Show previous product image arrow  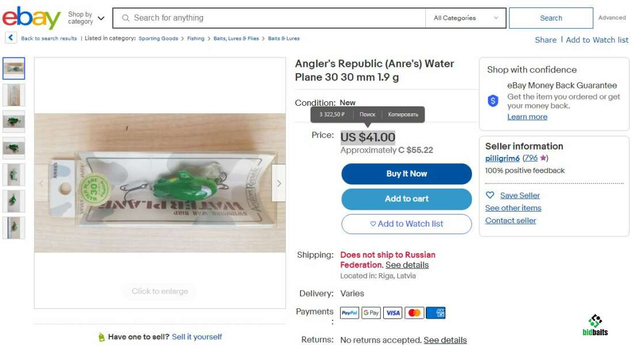tap(41, 183)
